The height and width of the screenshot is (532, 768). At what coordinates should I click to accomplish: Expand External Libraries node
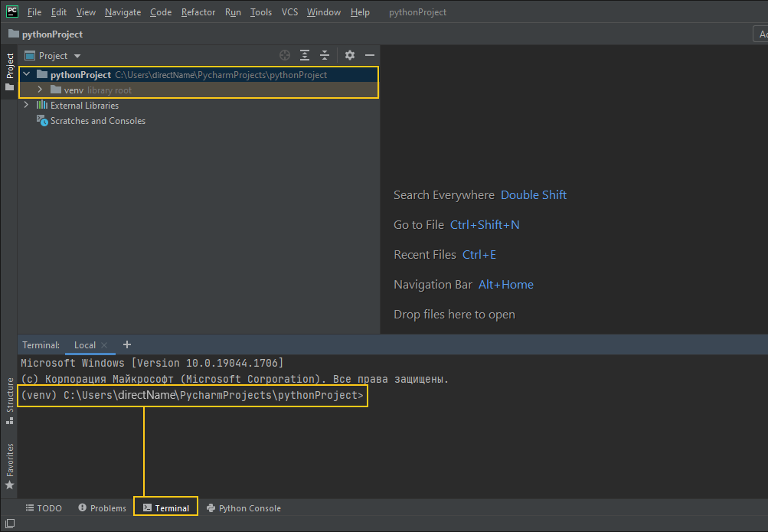tap(27, 105)
